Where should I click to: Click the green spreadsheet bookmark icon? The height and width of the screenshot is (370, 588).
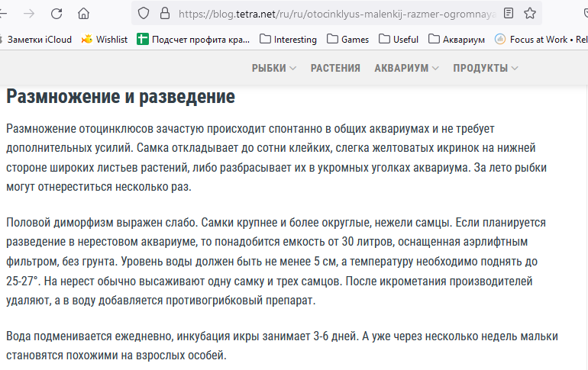pyautogui.click(x=143, y=39)
